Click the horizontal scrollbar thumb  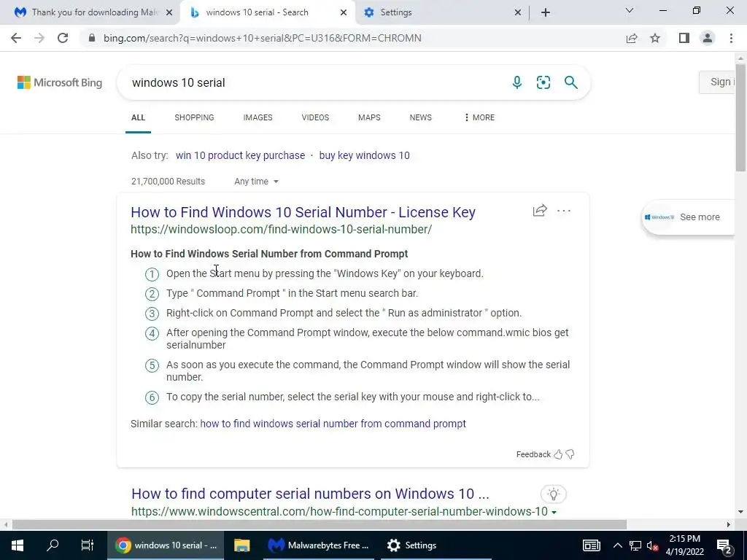pyautogui.click(x=320, y=525)
